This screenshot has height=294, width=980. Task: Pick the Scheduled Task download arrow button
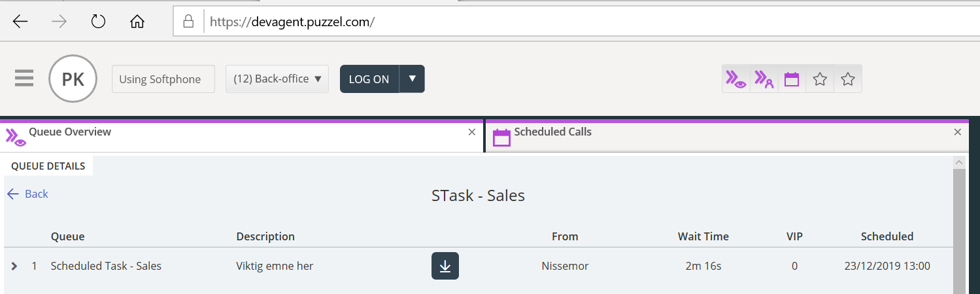point(445,266)
